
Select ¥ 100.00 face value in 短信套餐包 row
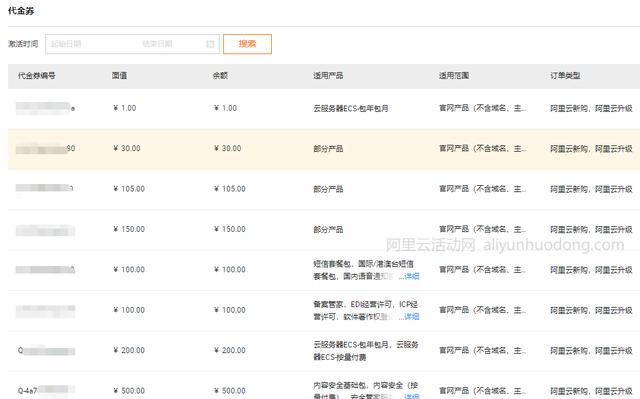[x=129, y=270]
